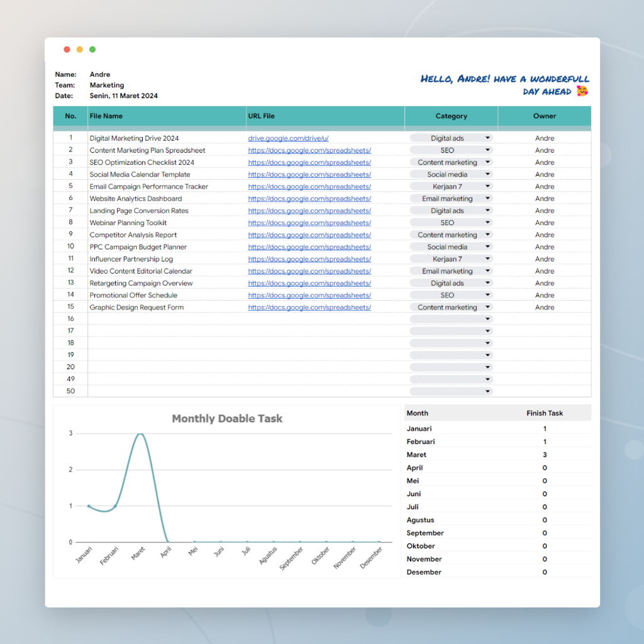Open URL link for Webinar Planning Toolkit

(x=309, y=223)
